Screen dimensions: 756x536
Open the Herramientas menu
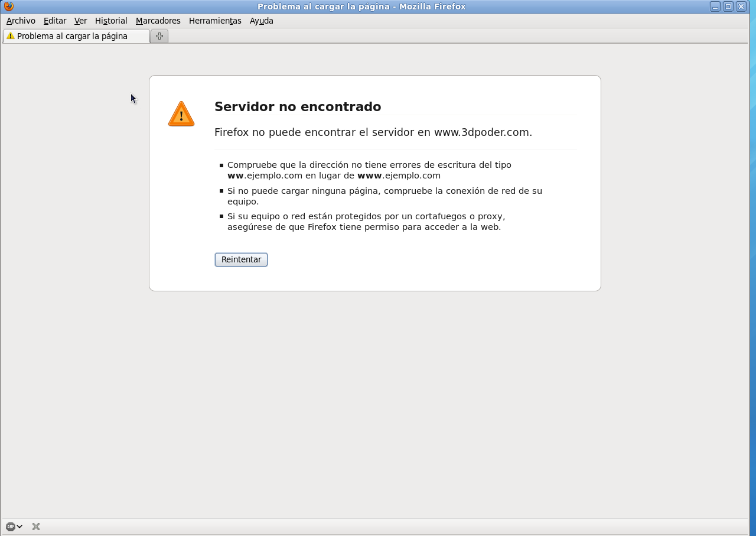(215, 21)
